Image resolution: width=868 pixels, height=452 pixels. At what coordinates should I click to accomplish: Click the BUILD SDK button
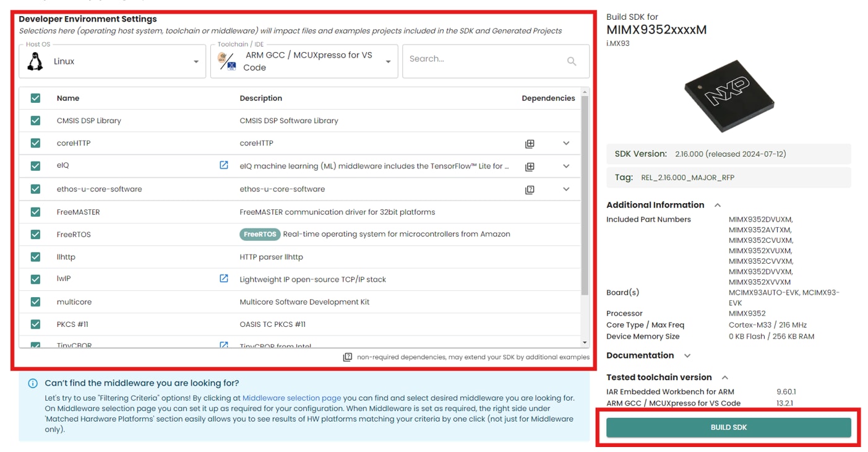point(728,427)
